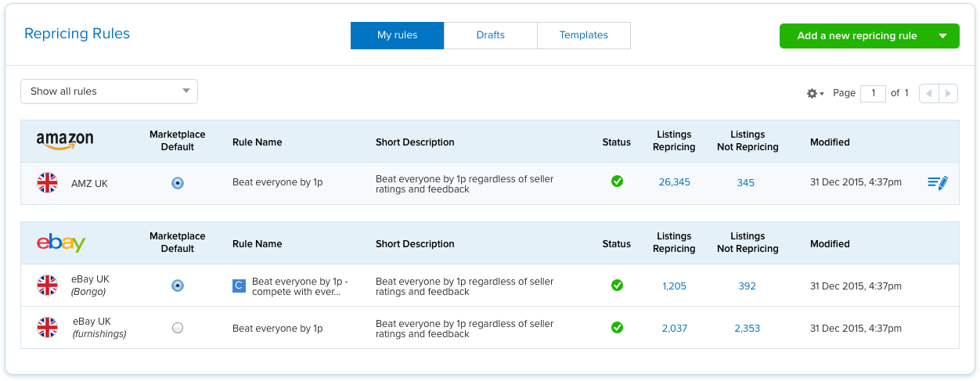980x381 pixels.
Task: Click the UK flag beside eBay UK (furnishings)
Action: pos(48,328)
